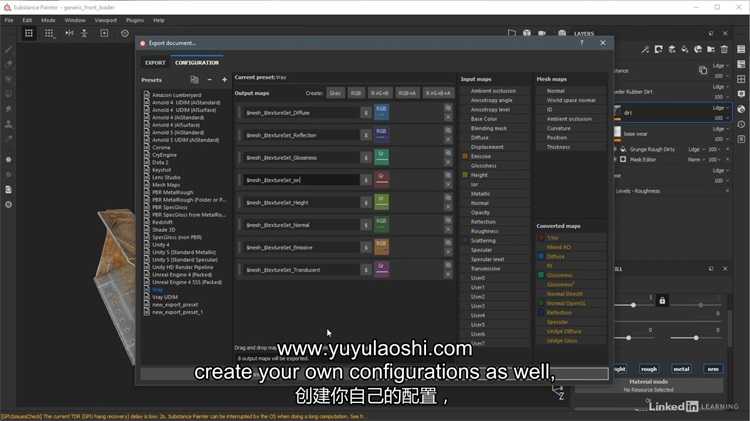Click the RGB channel box of Emissive output map
The height and width of the screenshot is (421, 750).
pos(381,247)
